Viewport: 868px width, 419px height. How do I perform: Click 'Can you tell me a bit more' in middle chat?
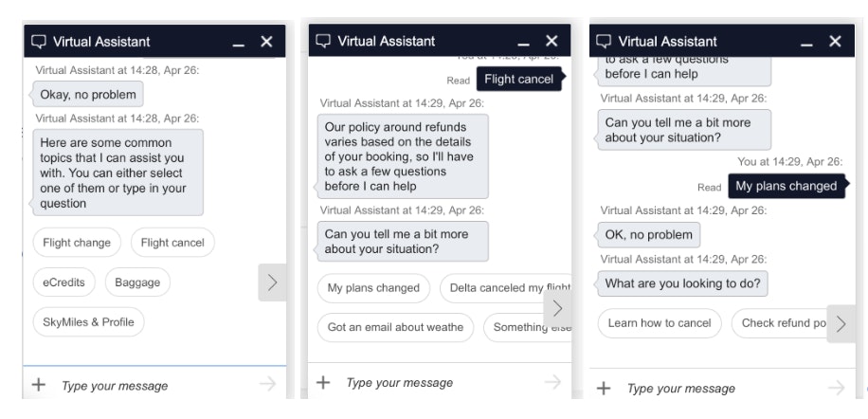click(x=403, y=242)
